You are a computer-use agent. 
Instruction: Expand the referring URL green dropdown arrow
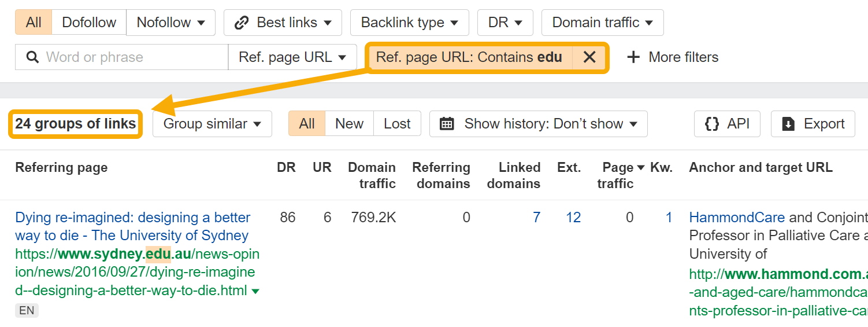coord(256,291)
